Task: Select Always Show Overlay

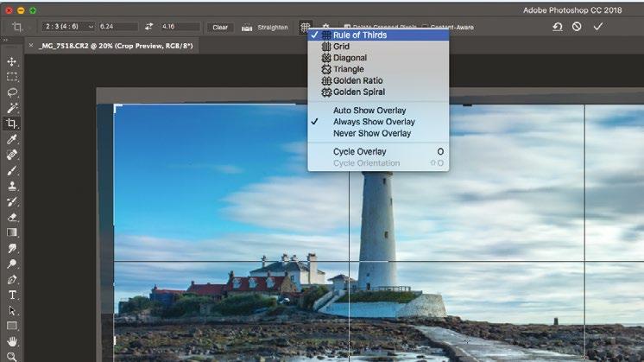Action: tap(378, 122)
